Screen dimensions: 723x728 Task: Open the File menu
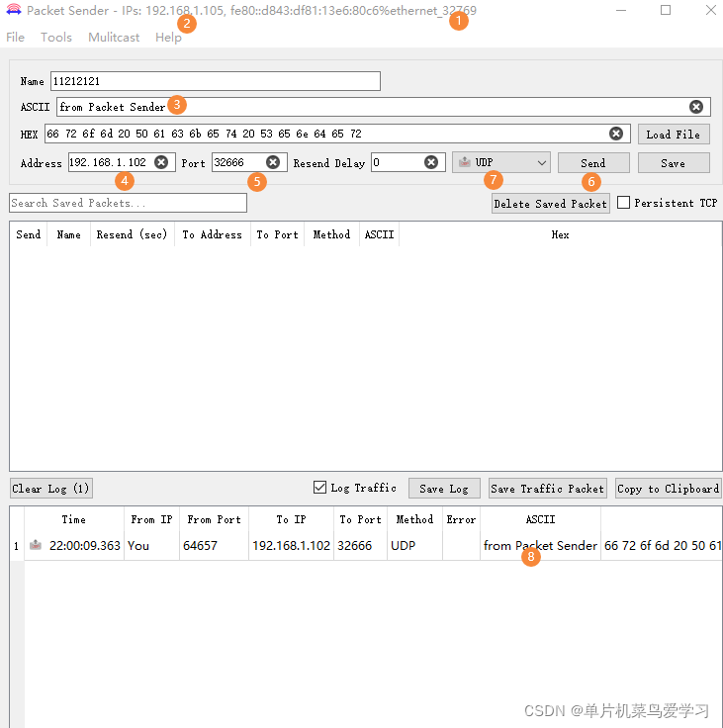15,38
